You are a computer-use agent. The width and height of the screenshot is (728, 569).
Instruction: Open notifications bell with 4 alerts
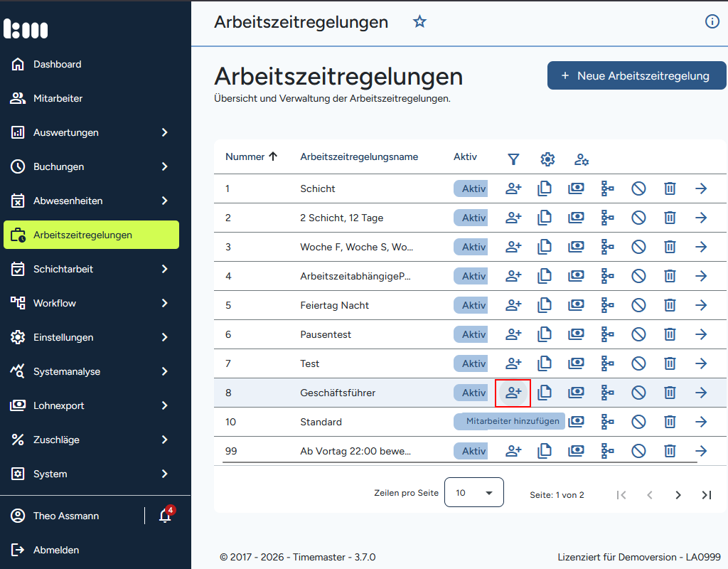[x=165, y=515]
